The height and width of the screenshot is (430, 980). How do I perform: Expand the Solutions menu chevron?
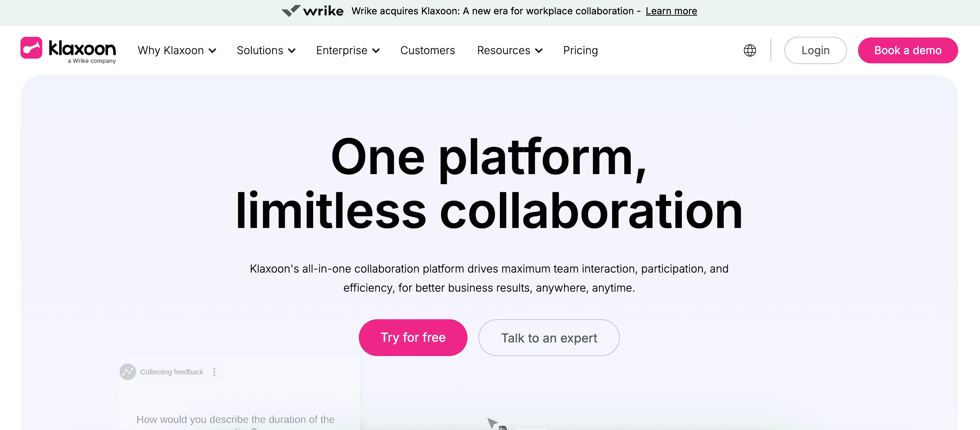pyautogui.click(x=292, y=51)
